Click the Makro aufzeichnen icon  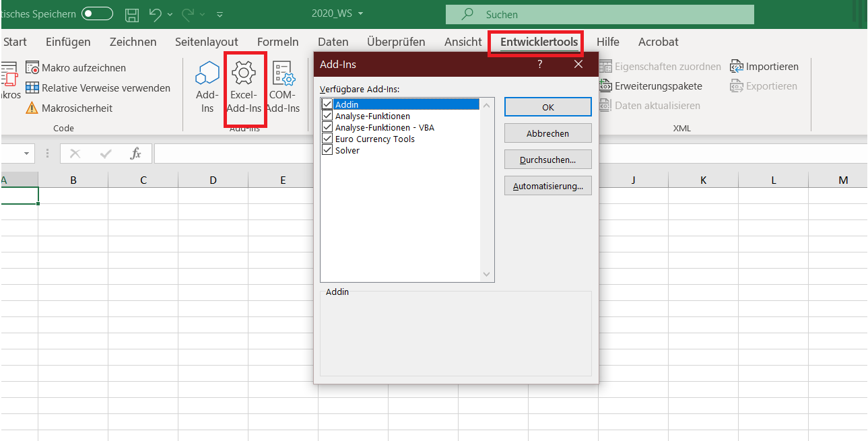pyautogui.click(x=32, y=68)
